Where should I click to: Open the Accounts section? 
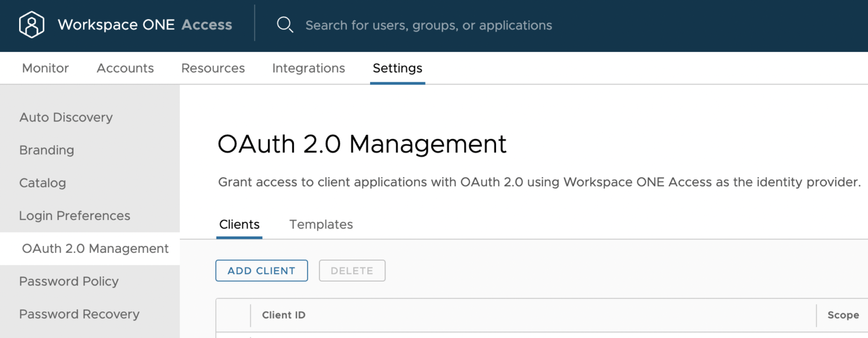click(x=125, y=68)
